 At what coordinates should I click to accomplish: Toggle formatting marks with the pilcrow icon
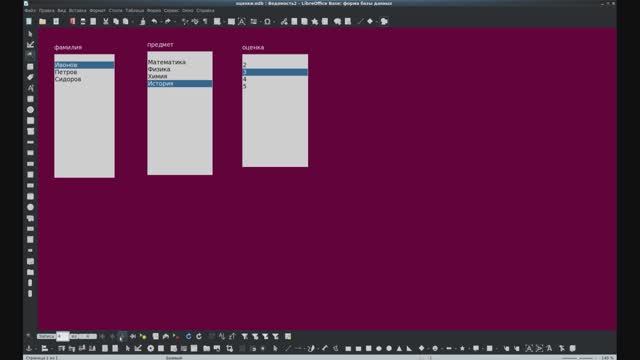pos(205,21)
